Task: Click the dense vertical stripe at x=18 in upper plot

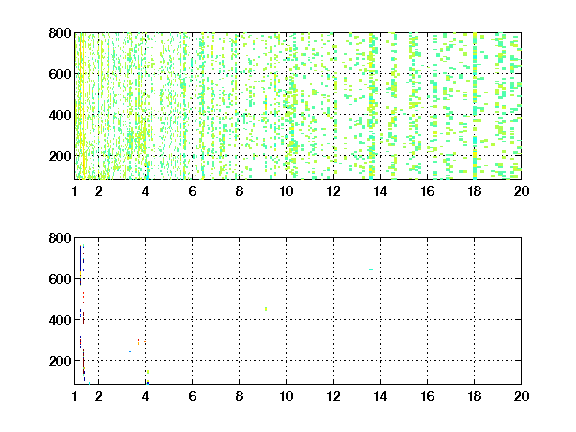Action: pyautogui.click(x=475, y=106)
